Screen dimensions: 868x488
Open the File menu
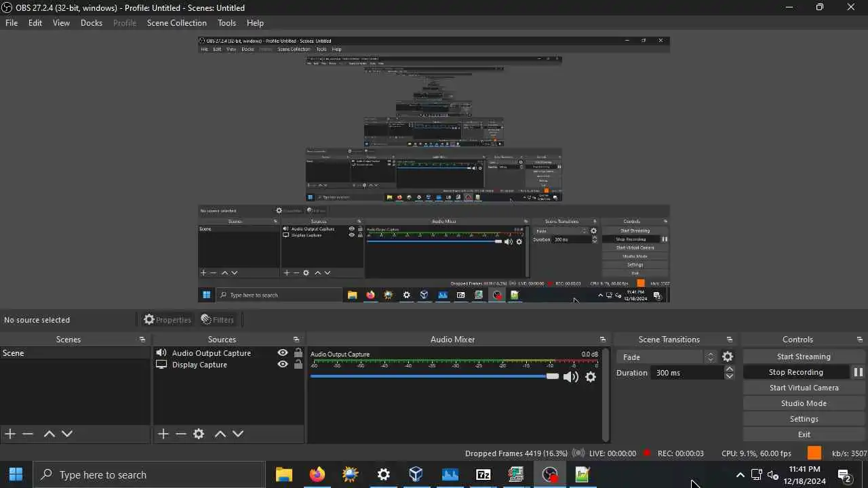(12, 23)
